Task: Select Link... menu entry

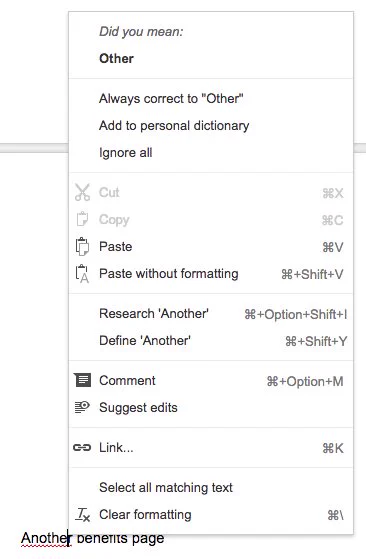Action: [x=211, y=447]
